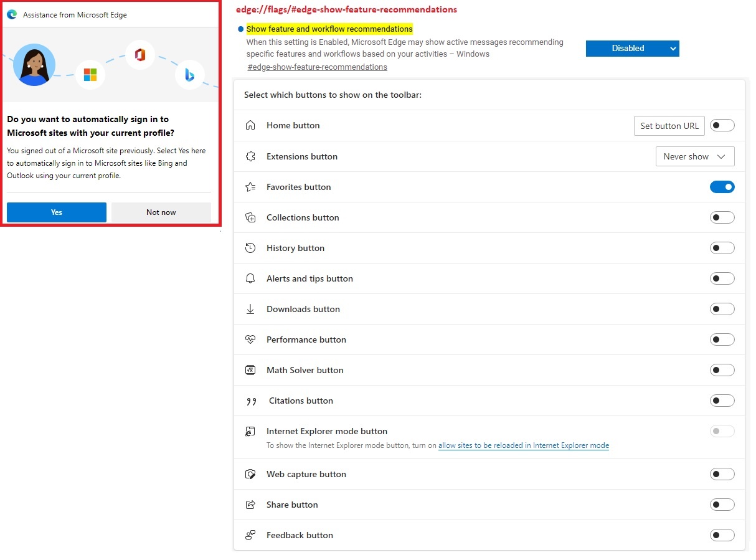Click the 'Assistance from Microsoft Edge' title

tap(75, 14)
